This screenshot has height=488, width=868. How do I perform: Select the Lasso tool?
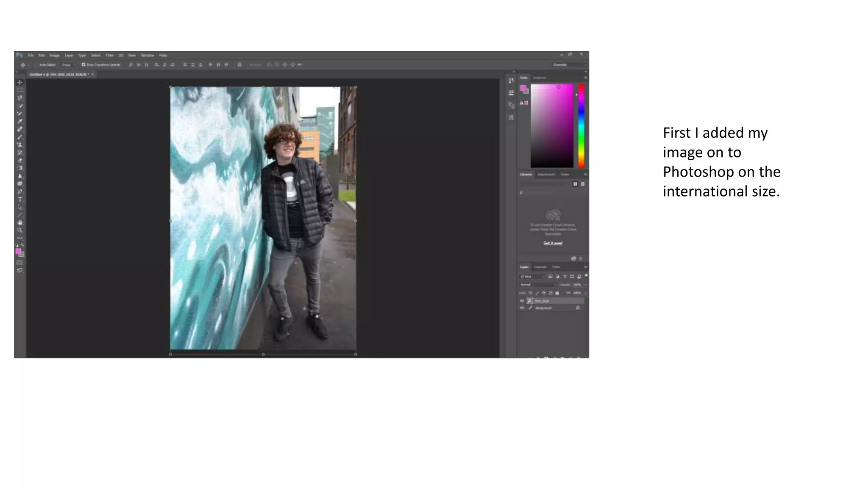pyautogui.click(x=20, y=98)
